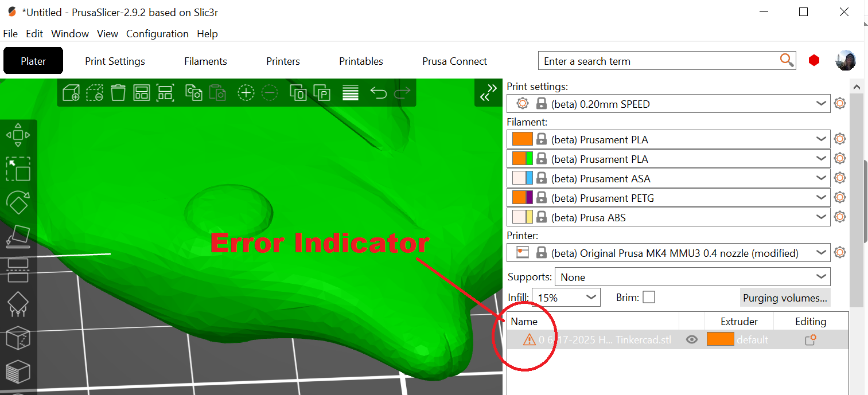Open settings gear for the Prusament PETG filament
Viewport: 868px width, 395px height.
[840, 197]
